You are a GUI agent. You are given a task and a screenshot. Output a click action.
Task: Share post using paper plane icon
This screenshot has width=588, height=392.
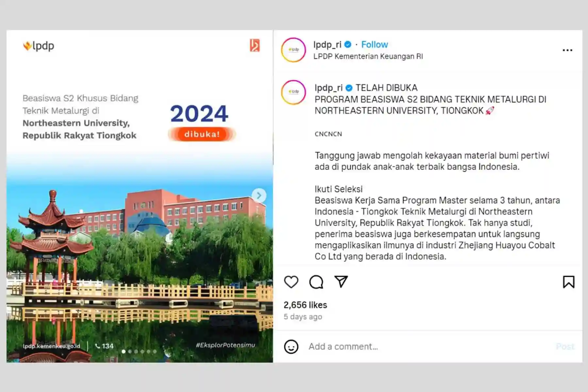tap(341, 282)
